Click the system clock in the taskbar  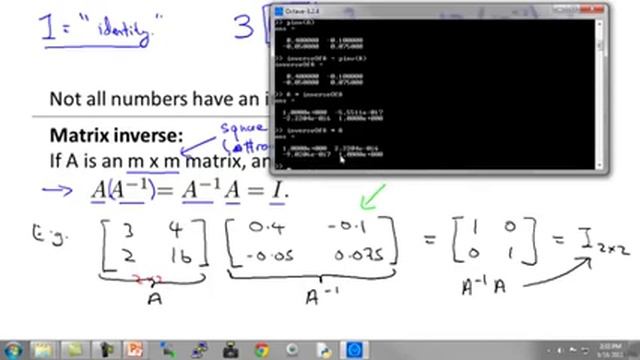click(611, 351)
